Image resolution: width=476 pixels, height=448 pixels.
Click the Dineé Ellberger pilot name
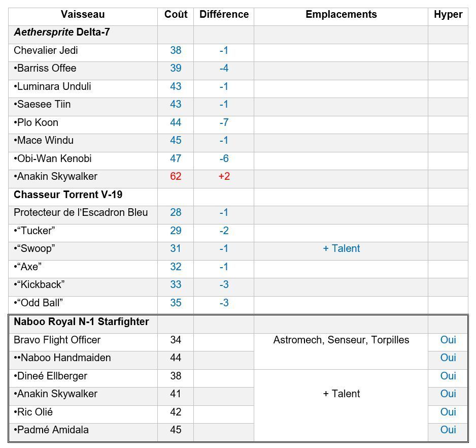50,376
